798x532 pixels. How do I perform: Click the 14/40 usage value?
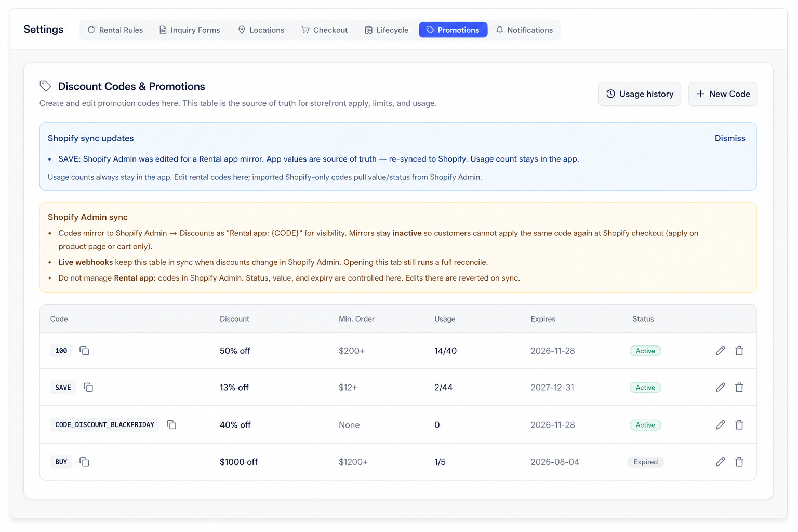coord(445,351)
